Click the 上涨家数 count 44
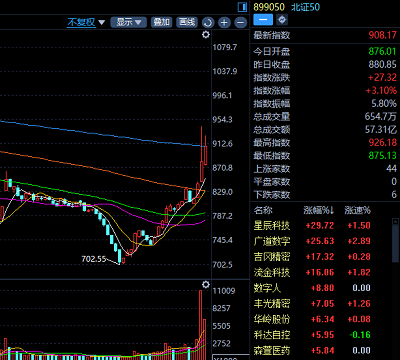This screenshot has height=360, width=400. [x=391, y=169]
